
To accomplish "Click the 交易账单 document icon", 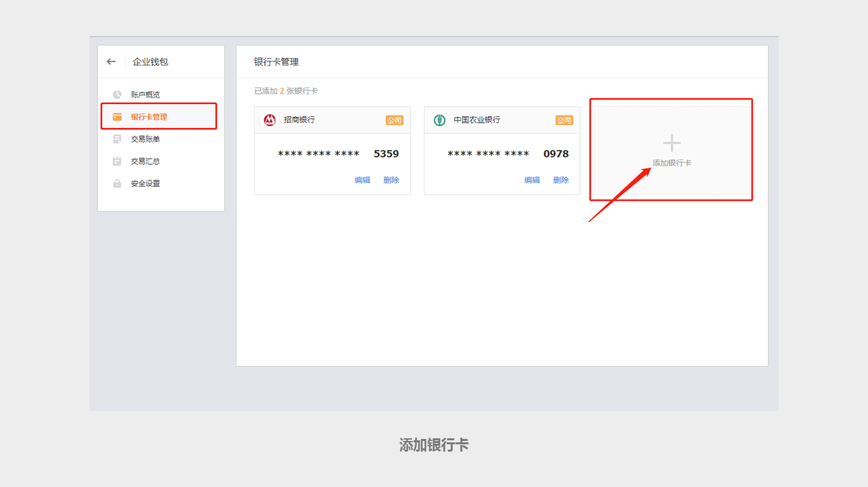I will click(117, 139).
